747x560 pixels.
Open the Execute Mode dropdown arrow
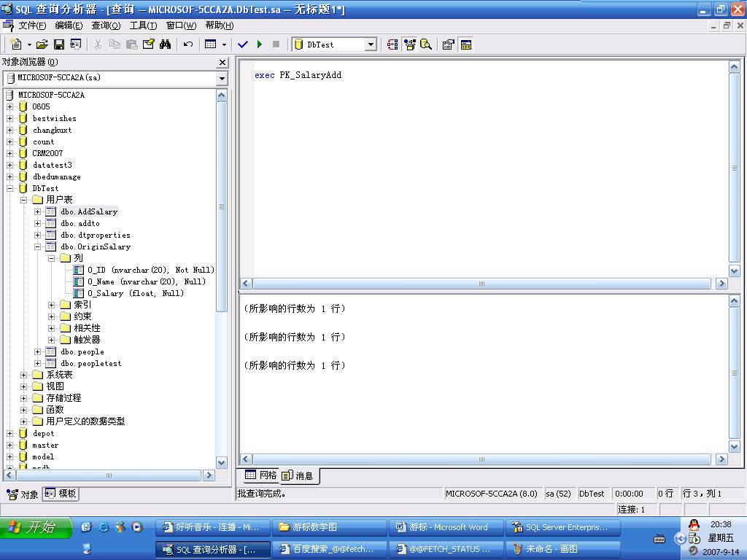point(224,44)
